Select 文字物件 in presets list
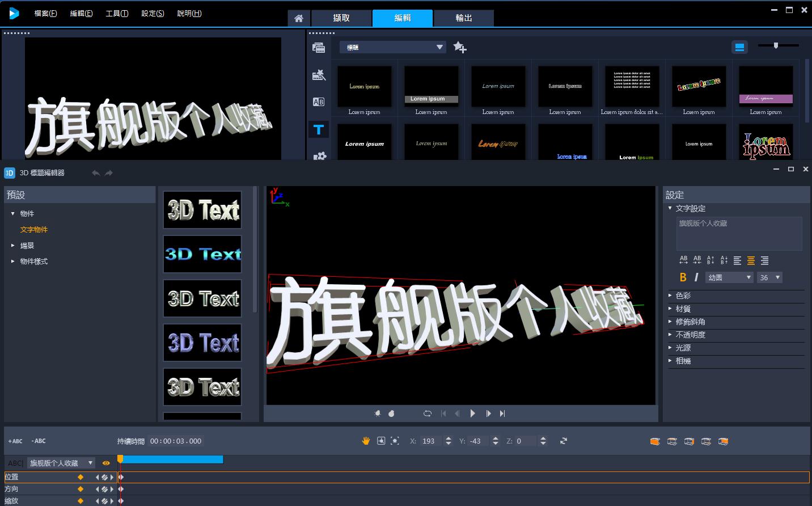Image resolution: width=812 pixels, height=506 pixels. (34, 230)
